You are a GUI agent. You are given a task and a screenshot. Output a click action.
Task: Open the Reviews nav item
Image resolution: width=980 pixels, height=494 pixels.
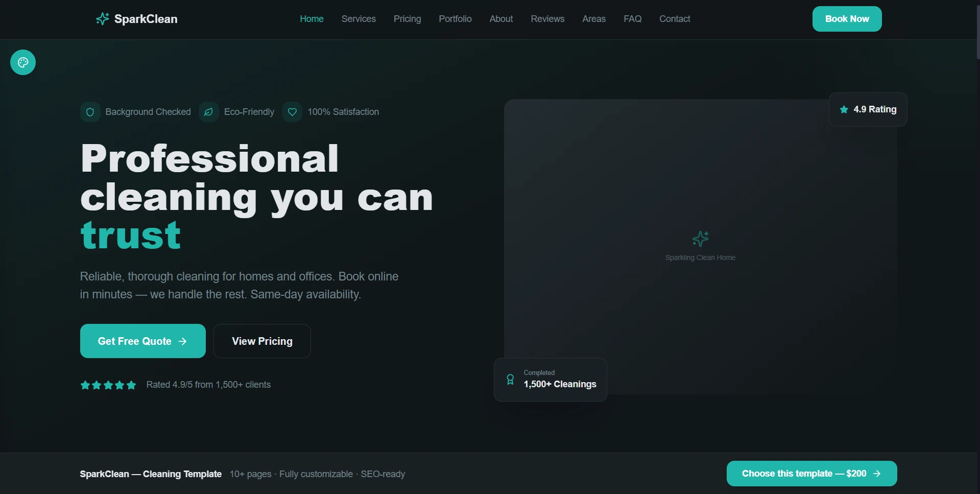547,19
